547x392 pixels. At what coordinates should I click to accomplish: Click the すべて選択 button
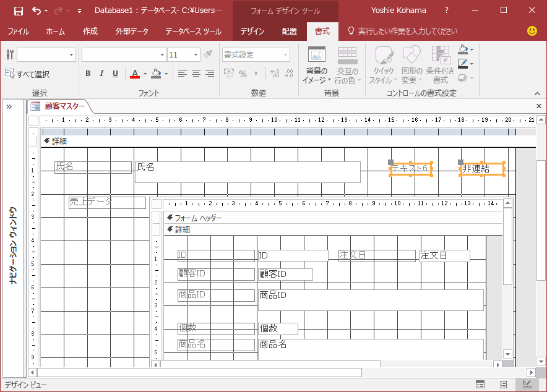coord(27,74)
